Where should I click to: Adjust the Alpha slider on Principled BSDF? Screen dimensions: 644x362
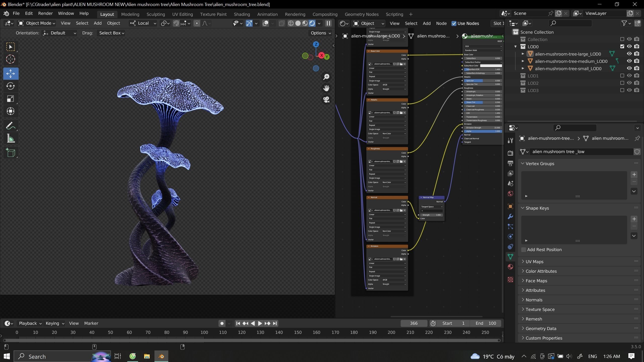(x=483, y=131)
